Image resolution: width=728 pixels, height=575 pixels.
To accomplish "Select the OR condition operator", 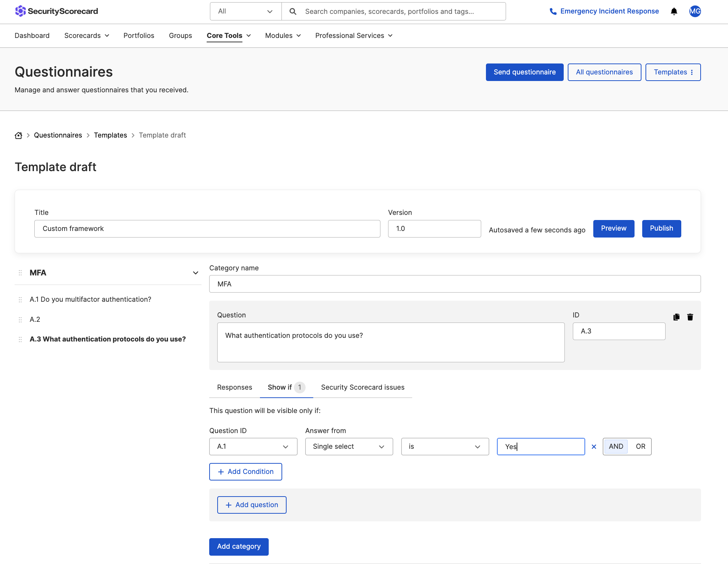I will 640,447.
